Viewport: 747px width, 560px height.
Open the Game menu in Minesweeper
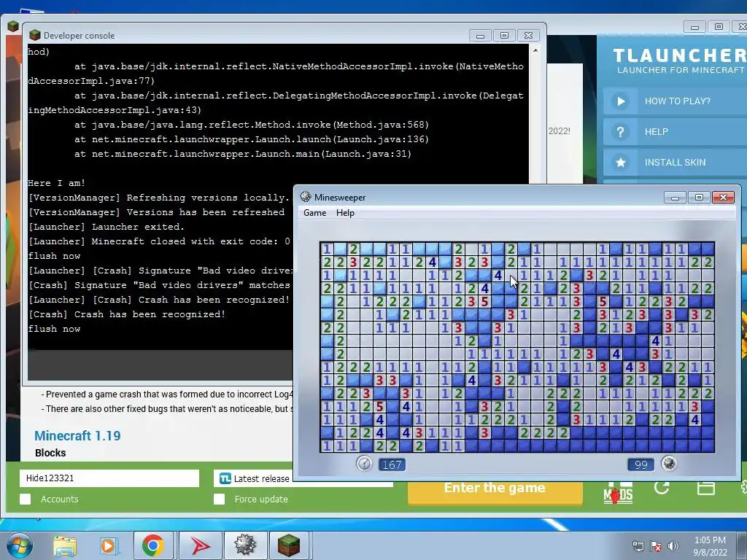click(x=315, y=213)
